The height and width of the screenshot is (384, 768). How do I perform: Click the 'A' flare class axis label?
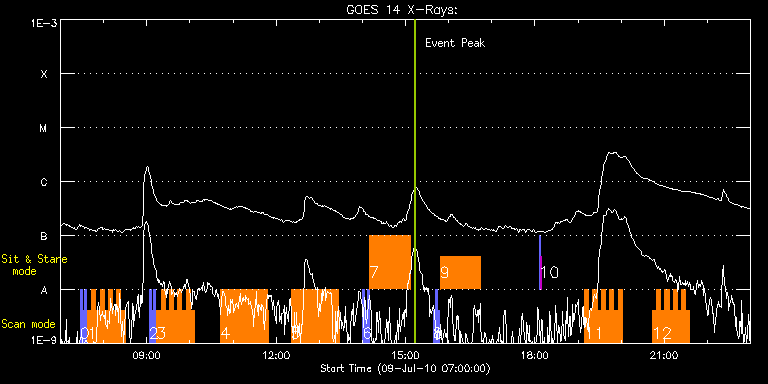[44, 290]
